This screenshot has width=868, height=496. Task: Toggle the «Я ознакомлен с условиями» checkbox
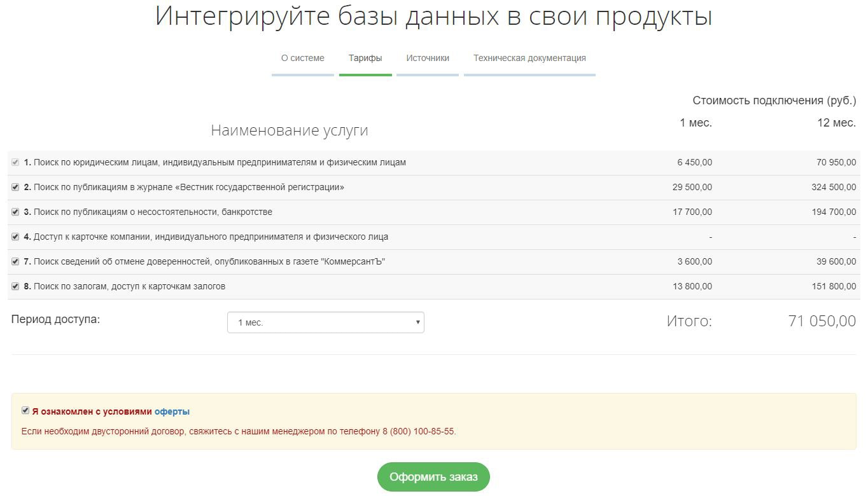point(25,411)
